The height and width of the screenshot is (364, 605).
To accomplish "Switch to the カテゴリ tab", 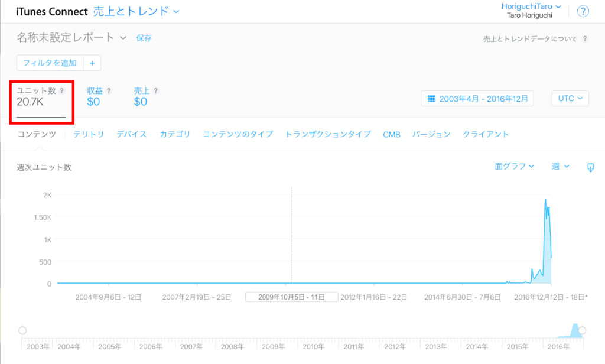I will 175,134.
